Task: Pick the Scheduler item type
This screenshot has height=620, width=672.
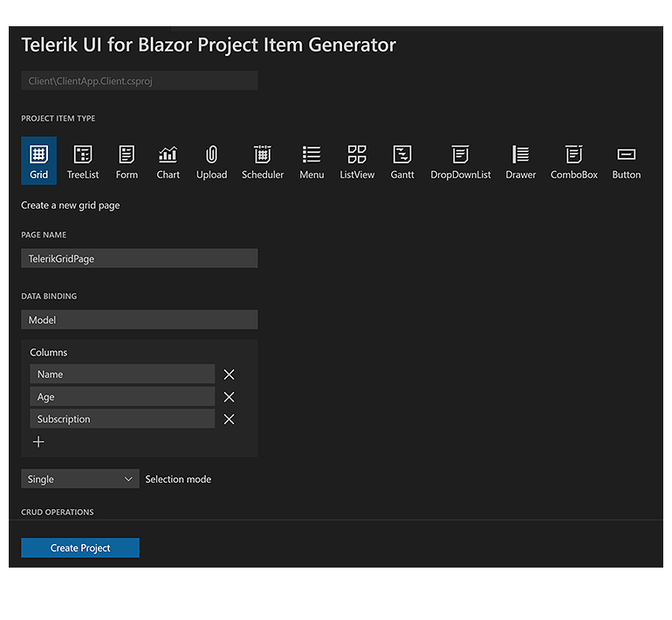Action: (x=263, y=161)
